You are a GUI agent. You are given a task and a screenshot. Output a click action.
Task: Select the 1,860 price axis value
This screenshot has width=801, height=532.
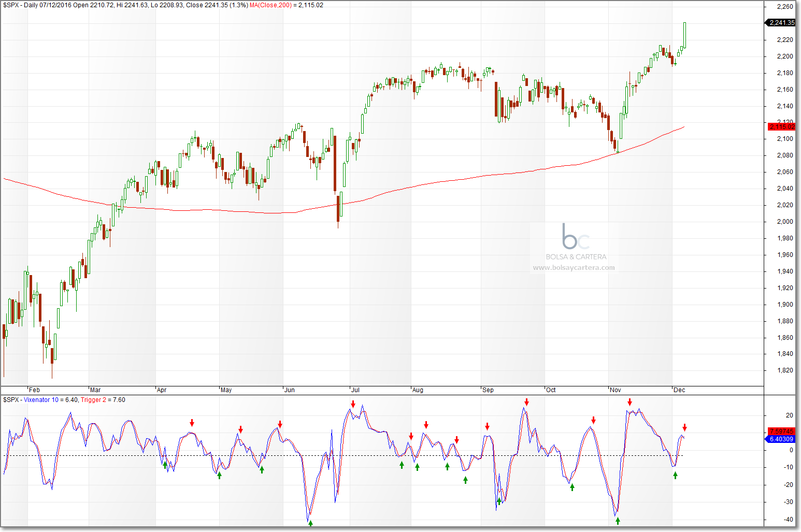[x=785, y=338]
